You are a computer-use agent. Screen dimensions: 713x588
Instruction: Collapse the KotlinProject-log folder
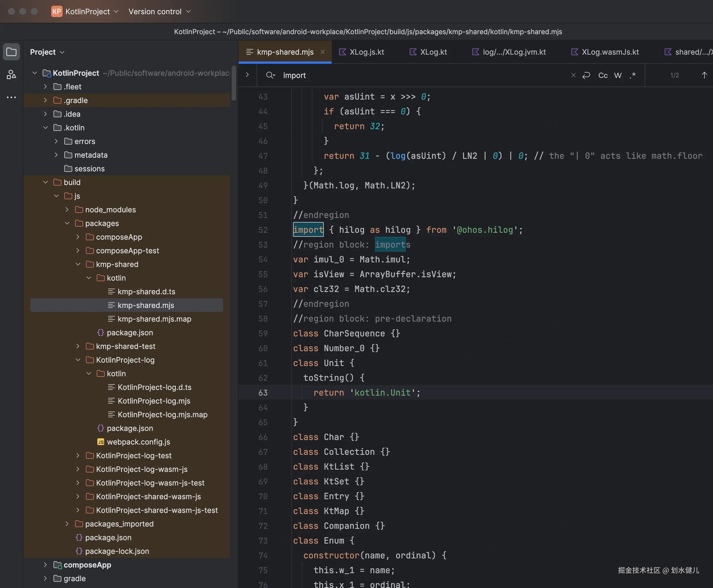(78, 360)
